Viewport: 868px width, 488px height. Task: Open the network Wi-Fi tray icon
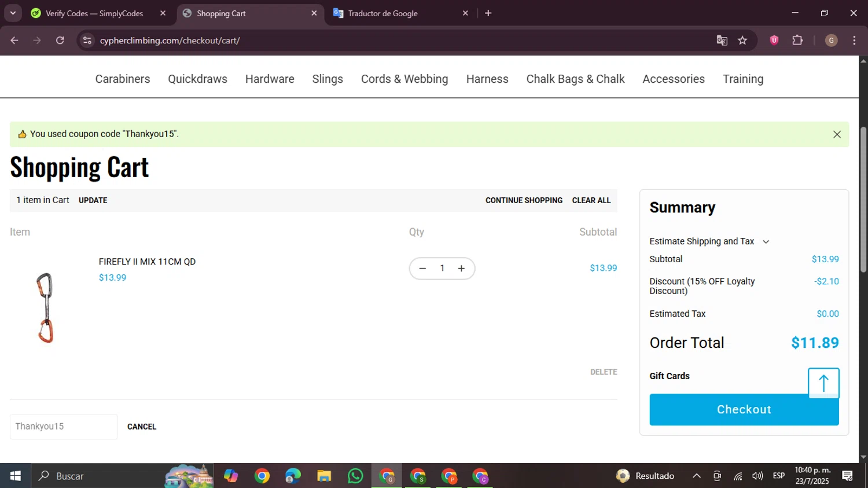[738, 476]
